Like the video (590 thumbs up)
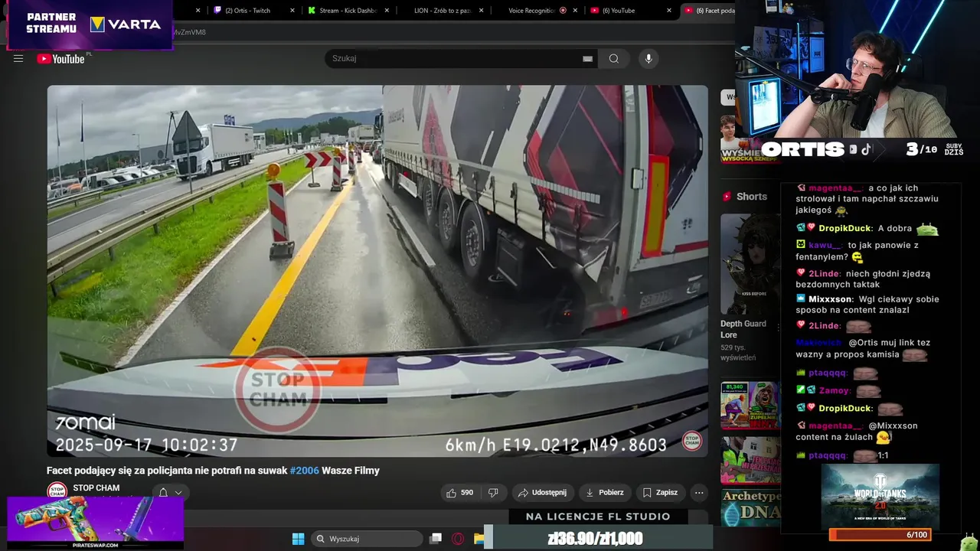The image size is (980, 551). click(x=459, y=493)
